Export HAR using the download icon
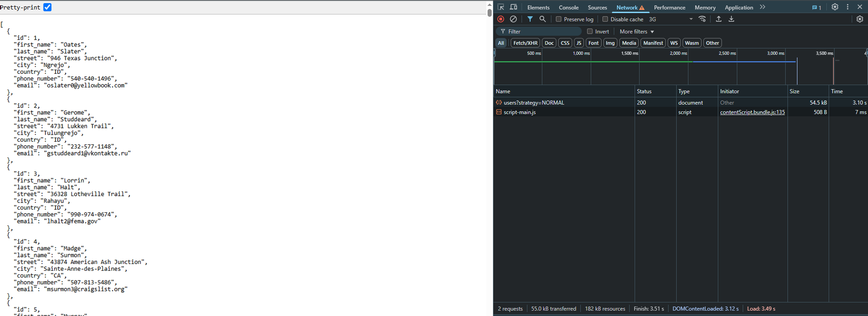The width and height of the screenshot is (868, 316). tap(731, 19)
